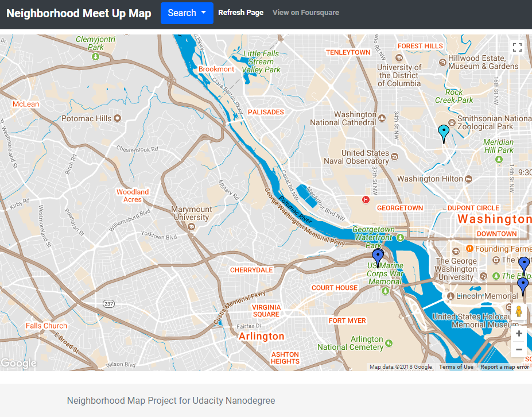The width and height of the screenshot is (532, 417).
Task: Click the hospital H icon
Action: [366, 200]
